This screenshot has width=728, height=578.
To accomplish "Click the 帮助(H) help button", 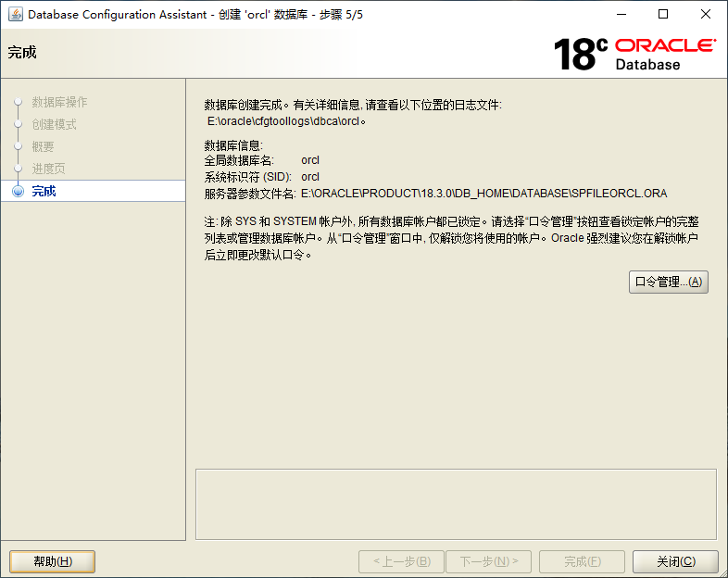I will tap(53, 561).
